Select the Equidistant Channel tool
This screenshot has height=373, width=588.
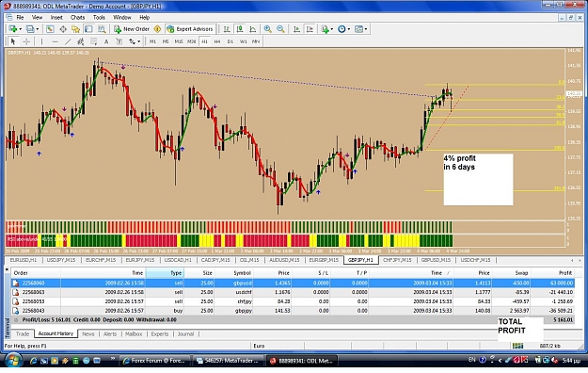(x=80, y=41)
